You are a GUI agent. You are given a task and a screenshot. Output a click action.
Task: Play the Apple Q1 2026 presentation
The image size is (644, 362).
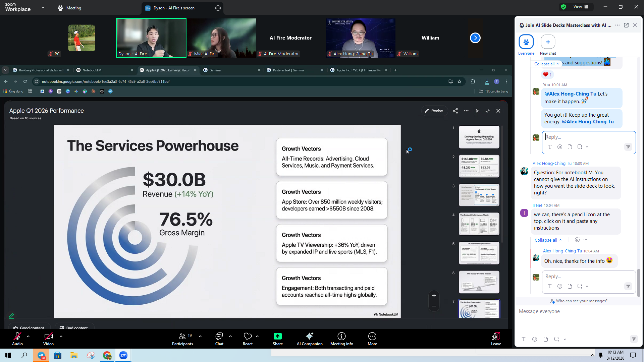(477, 111)
